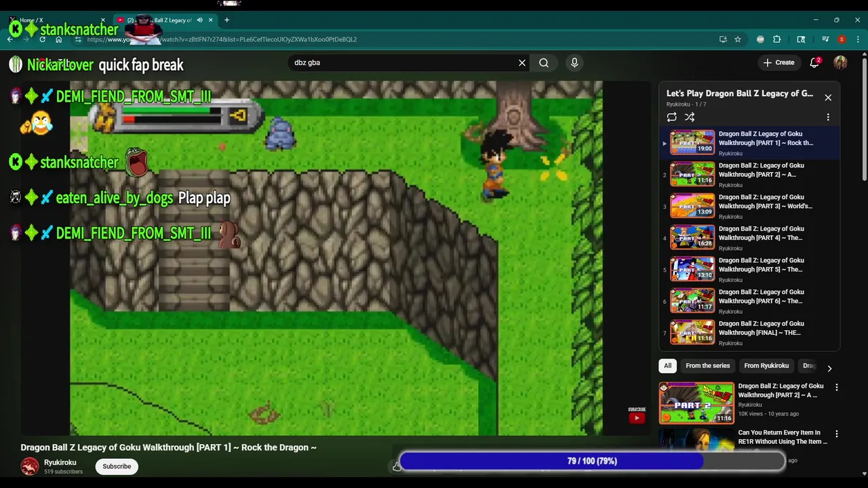Open playlist three-dot options menu
Screen dimensions: 868x488
(828, 117)
